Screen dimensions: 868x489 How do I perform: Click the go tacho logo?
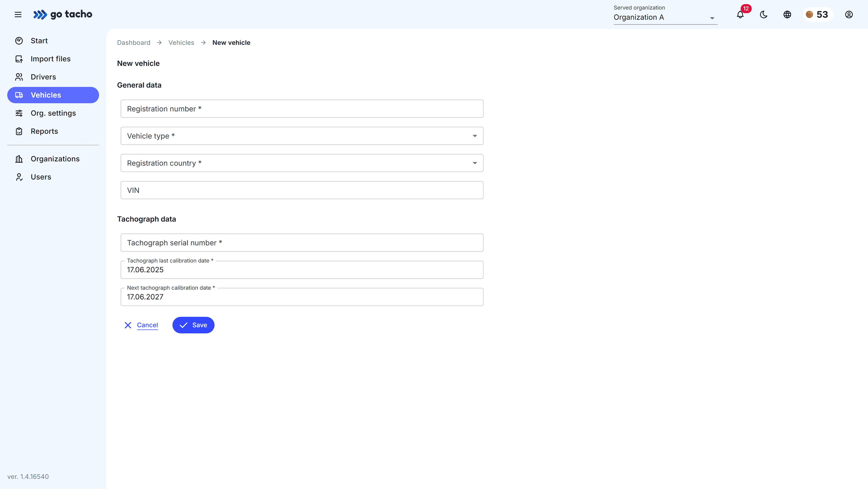tap(63, 14)
